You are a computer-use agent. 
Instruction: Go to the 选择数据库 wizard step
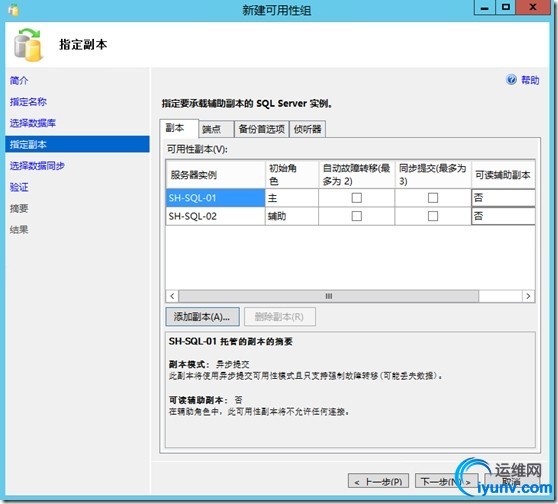(x=33, y=123)
